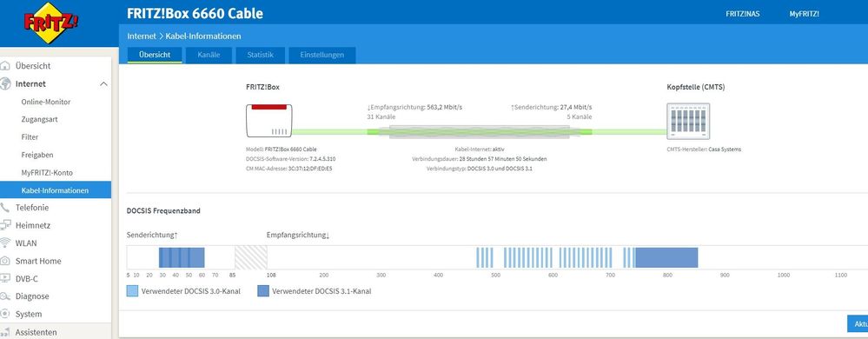Click the Verbindungstyp DOCSIS text
This screenshot has height=339, width=868.
pos(480,169)
